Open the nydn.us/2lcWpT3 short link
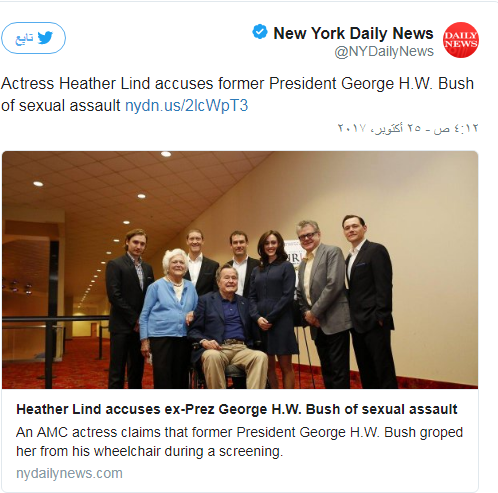 click(187, 106)
